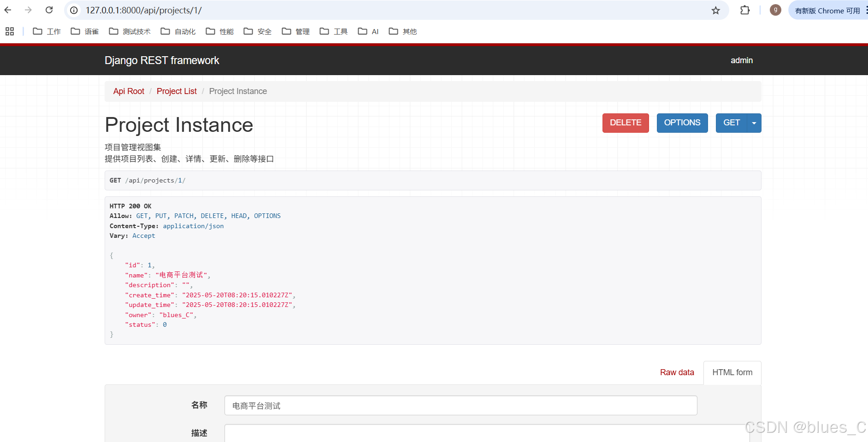Click the OPTIONS button
868x442 pixels.
tap(682, 123)
